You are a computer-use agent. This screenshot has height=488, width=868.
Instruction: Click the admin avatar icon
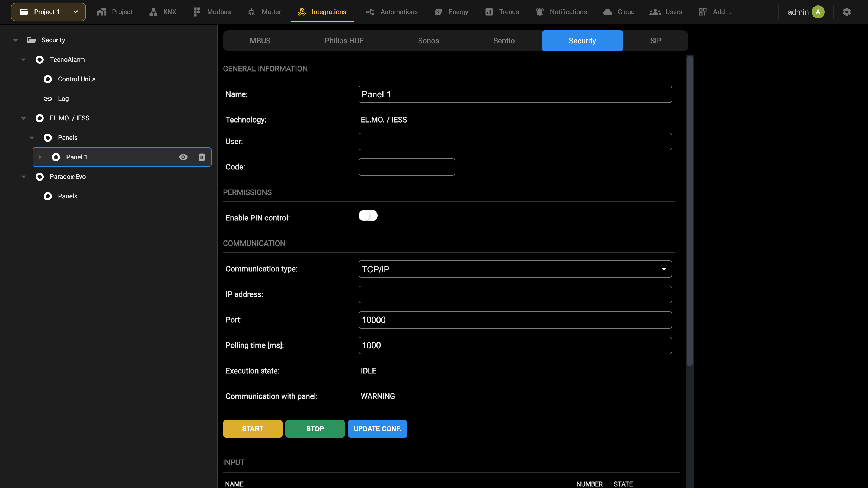(818, 12)
